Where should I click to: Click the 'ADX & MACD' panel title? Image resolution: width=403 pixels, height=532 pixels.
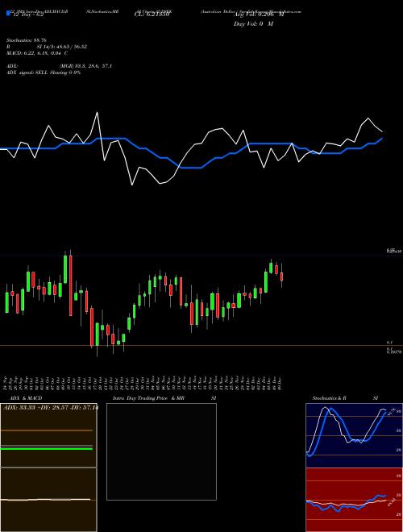(26, 398)
